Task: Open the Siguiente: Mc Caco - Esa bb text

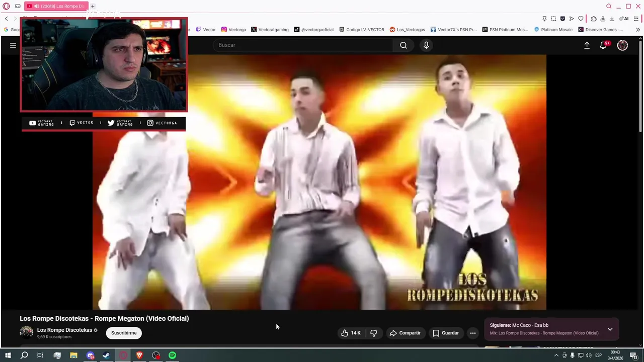Action: [x=519, y=325]
